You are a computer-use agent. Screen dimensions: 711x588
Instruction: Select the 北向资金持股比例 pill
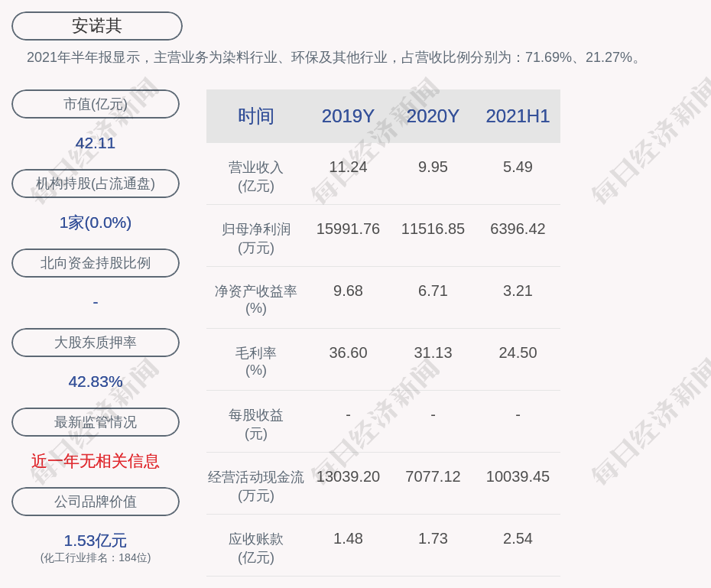pos(96,263)
